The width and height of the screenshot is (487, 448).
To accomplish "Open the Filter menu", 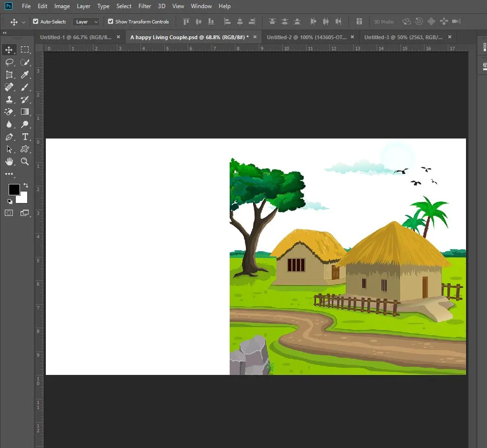I will pos(145,6).
